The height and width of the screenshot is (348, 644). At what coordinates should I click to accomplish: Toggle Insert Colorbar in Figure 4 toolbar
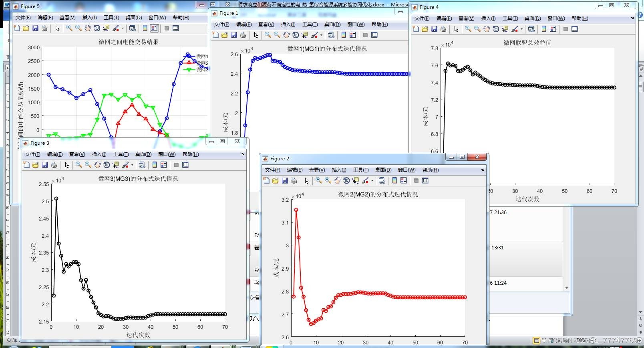point(544,29)
